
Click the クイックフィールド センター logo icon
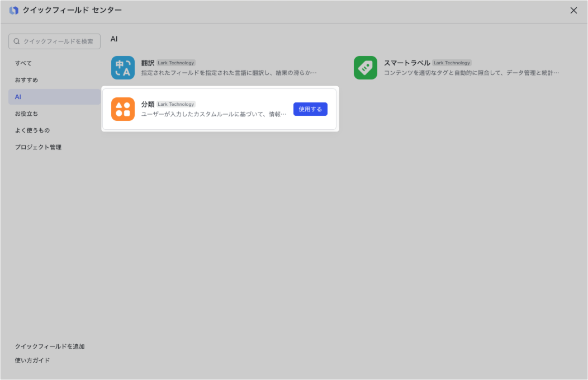tap(14, 11)
